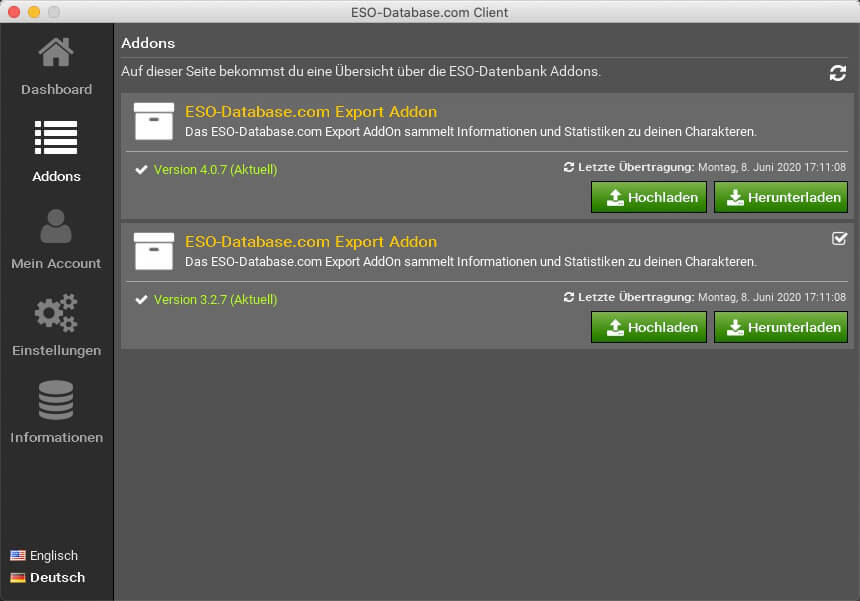Image resolution: width=860 pixels, height=601 pixels.
Task: Click the checkmark icon beside Version 3.2.7
Action: point(142,299)
